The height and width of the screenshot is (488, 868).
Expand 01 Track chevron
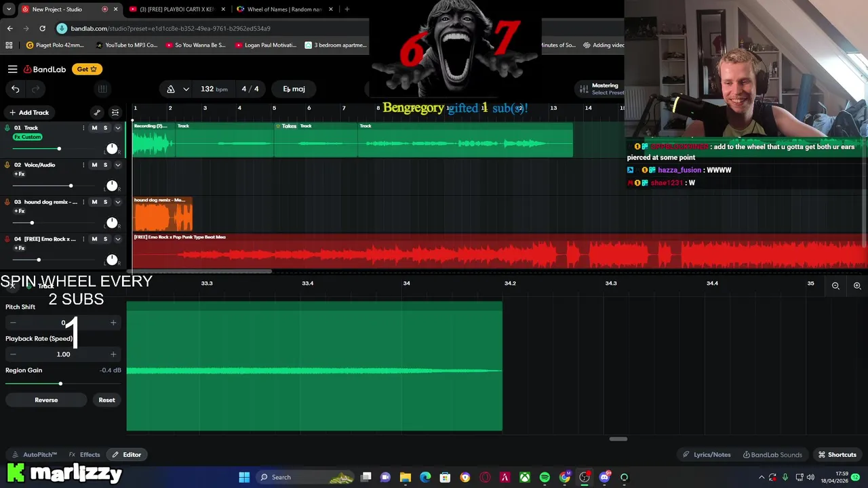click(117, 128)
